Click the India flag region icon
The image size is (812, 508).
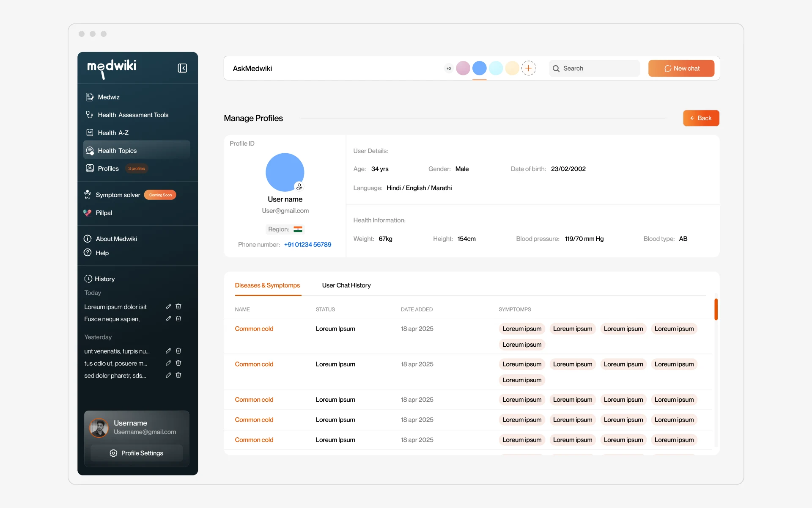pos(298,229)
